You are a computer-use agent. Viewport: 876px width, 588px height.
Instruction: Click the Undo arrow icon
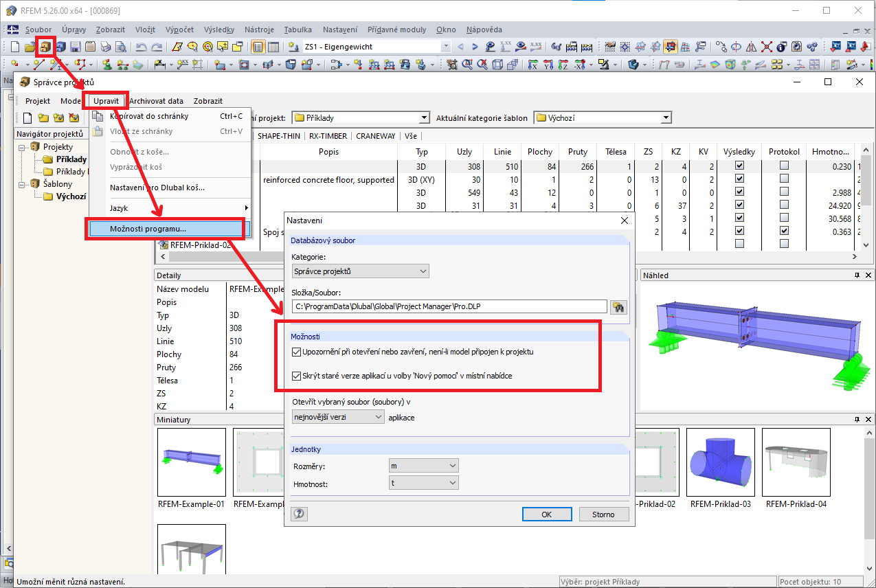click(x=141, y=47)
